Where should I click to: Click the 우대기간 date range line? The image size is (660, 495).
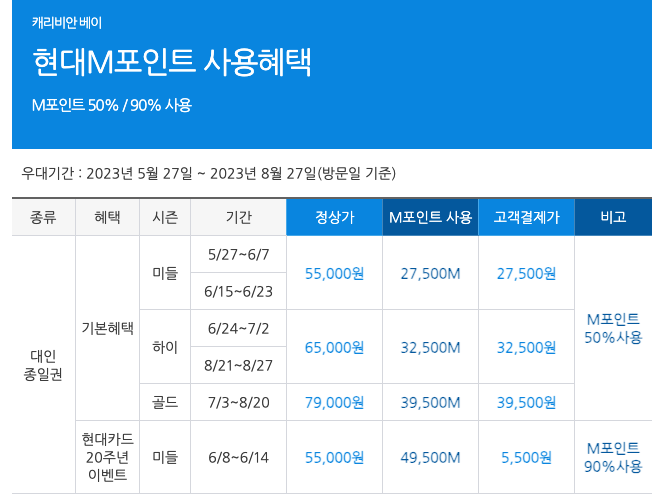[208, 173]
